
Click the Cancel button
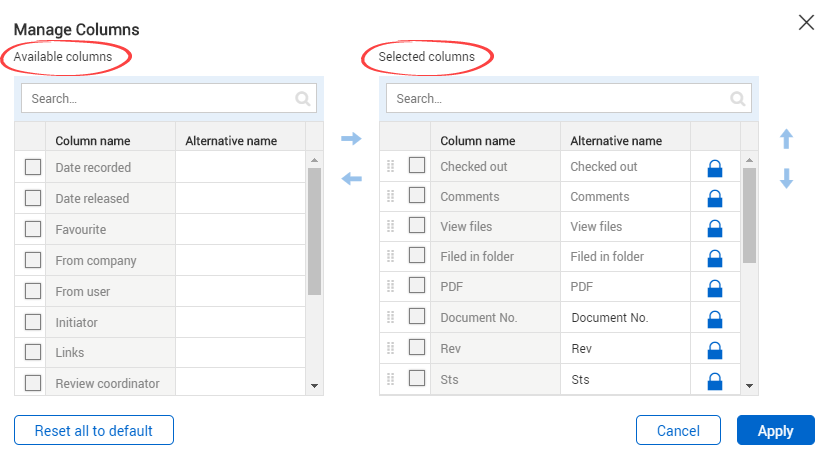coord(678,431)
